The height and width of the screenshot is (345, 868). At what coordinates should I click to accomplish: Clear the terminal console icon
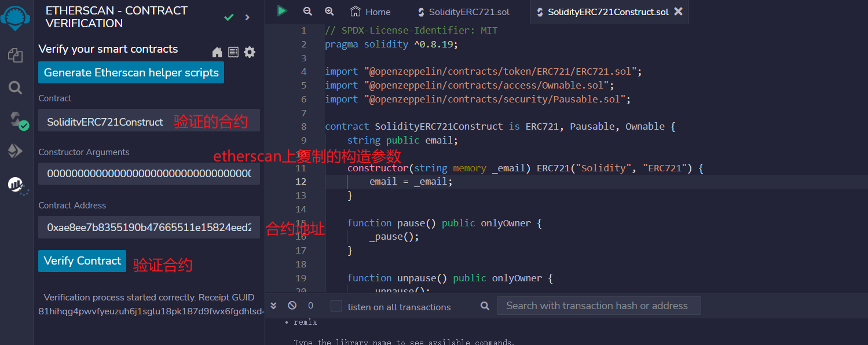(292, 305)
